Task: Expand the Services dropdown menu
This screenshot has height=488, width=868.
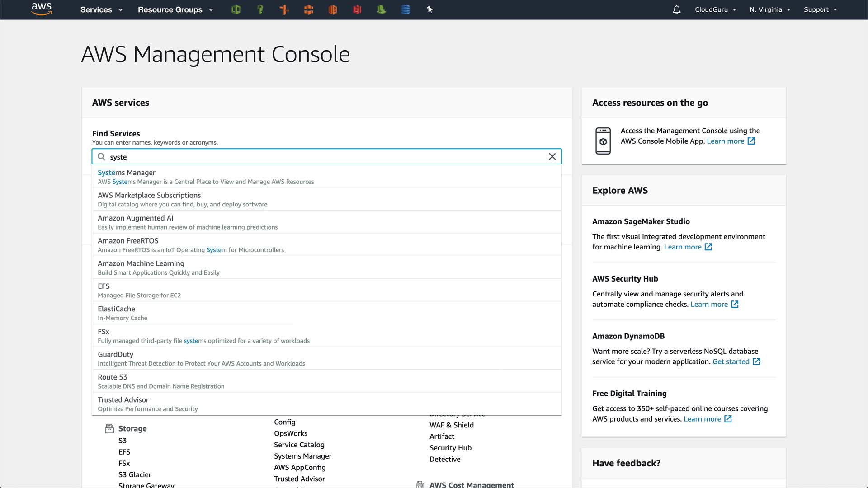Action: (101, 9)
